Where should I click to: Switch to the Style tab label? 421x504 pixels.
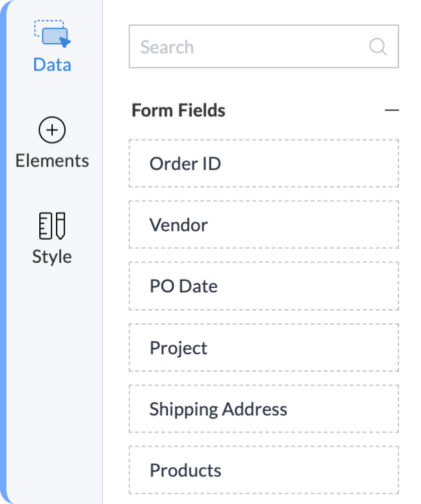[x=52, y=256]
